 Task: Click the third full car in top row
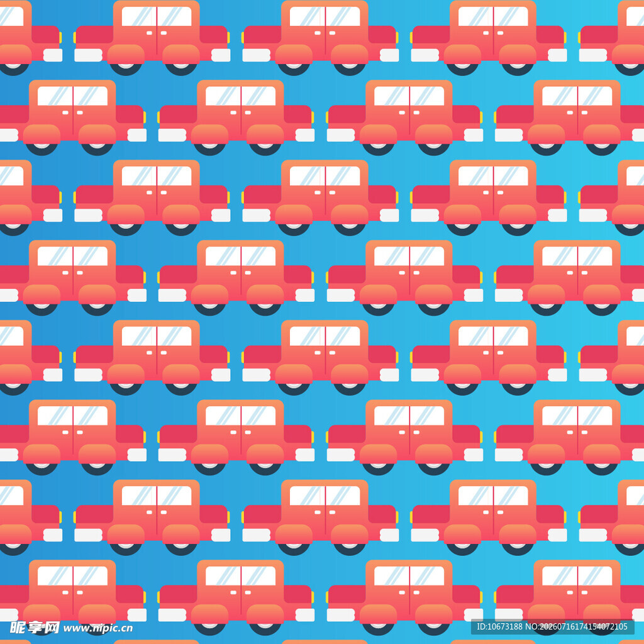pyautogui.click(x=489, y=38)
